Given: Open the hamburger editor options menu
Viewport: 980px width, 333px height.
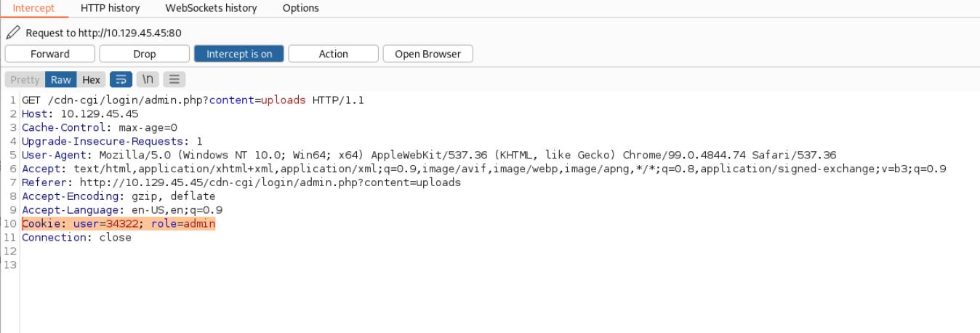Looking at the screenshot, I should 174,79.
